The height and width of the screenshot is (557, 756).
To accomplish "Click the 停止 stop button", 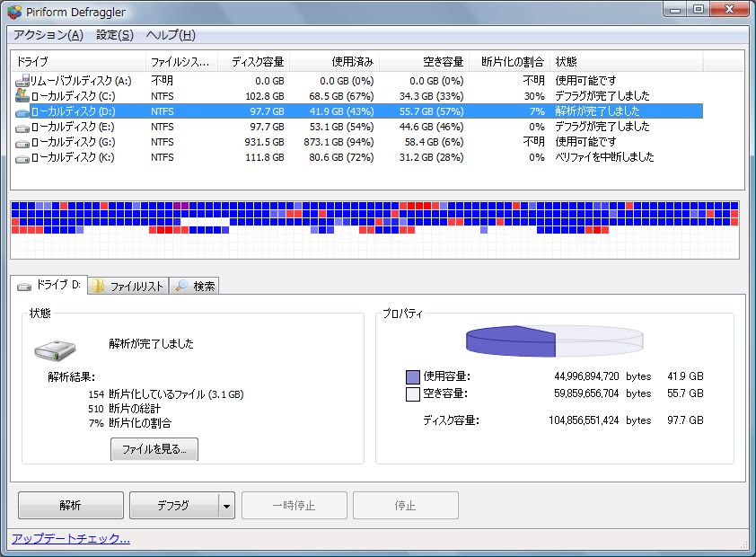I will click(406, 506).
